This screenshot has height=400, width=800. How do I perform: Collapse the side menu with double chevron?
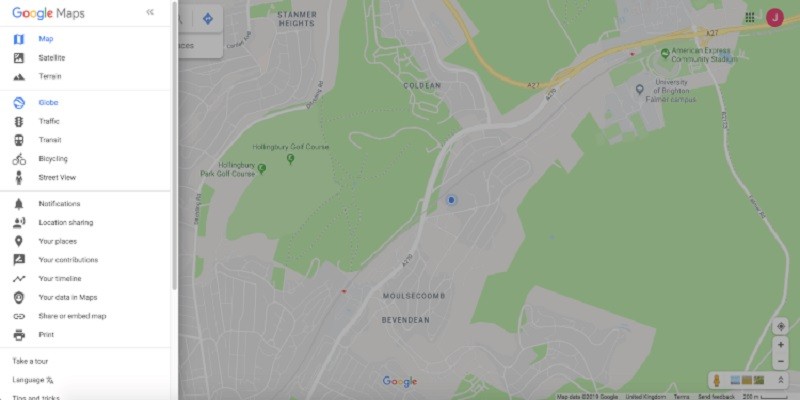click(150, 12)
